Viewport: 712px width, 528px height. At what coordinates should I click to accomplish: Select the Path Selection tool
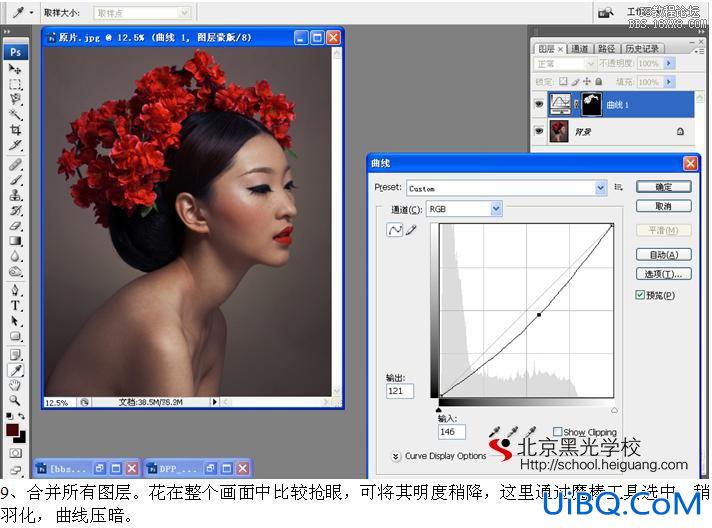(x=15, y=321)
